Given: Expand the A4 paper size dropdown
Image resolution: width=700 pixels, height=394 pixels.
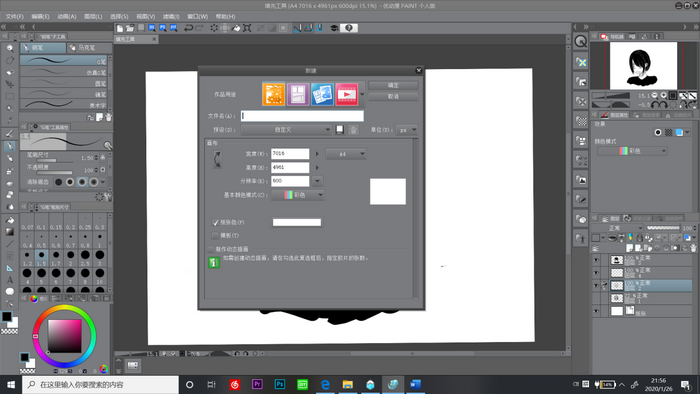Looking at the screenshot, I should (x=346, y=154).
